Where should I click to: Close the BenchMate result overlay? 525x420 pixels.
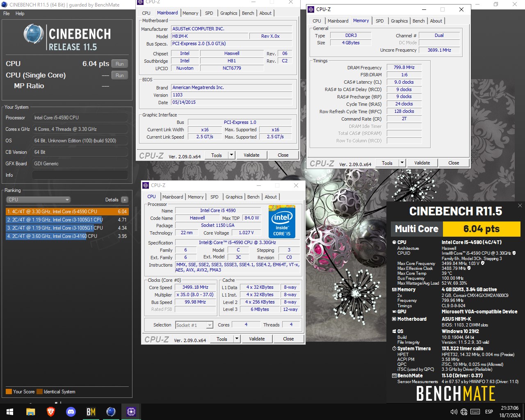520,205
